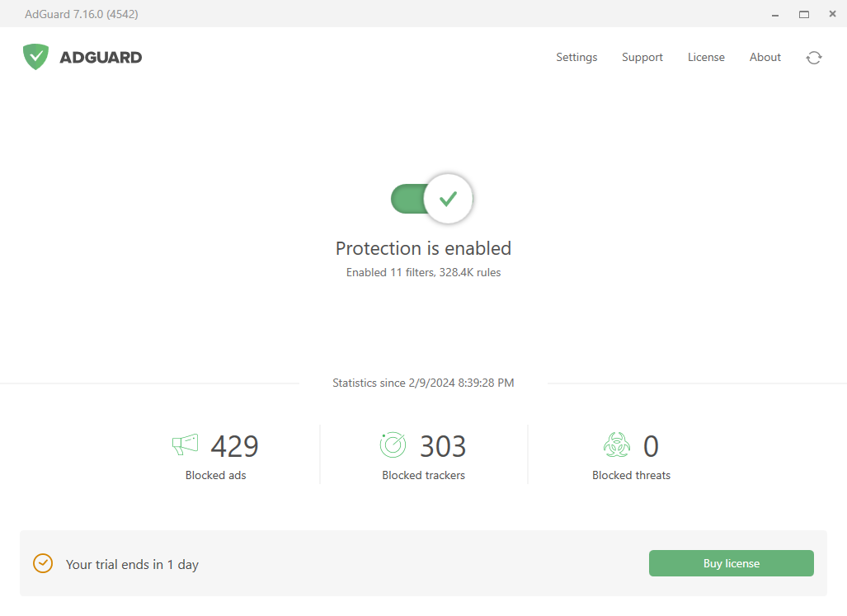Minimize the AdGuard window
The height and width of the screenshot is (616, 847).
(775, 15)
